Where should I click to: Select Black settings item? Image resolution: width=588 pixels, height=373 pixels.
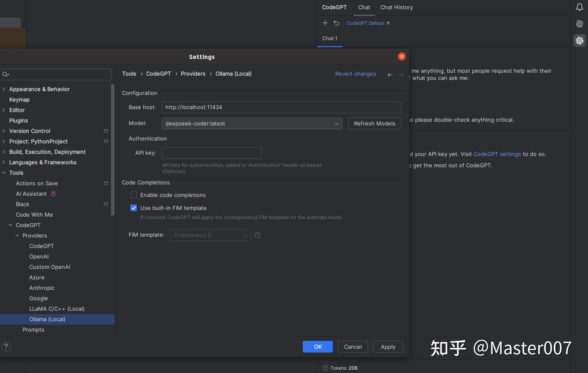[23, 204]
